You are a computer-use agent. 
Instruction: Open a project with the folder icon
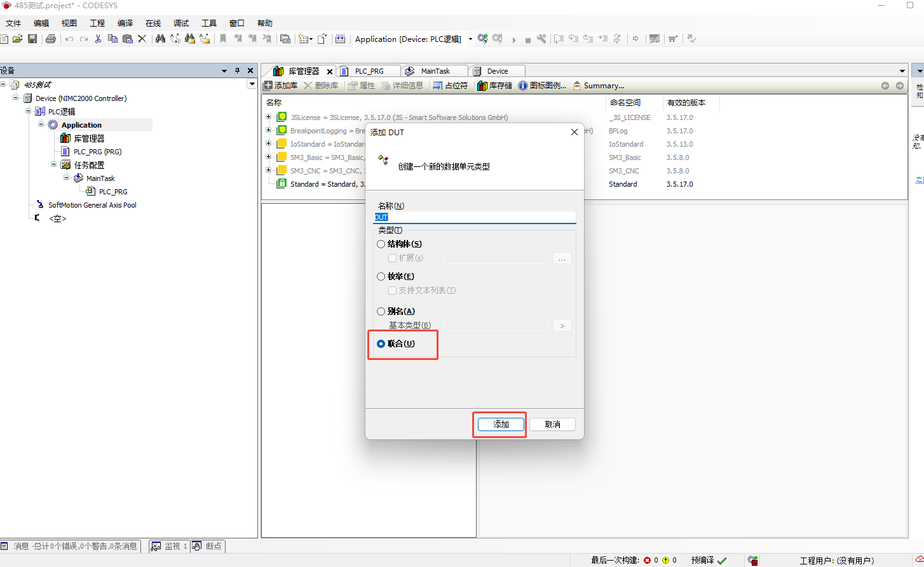[x=18, y=39]
